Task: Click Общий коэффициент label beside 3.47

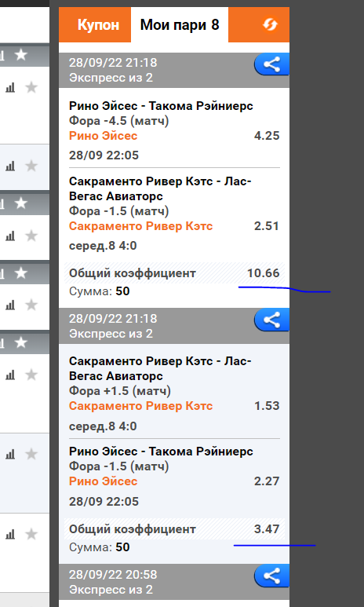Action: (x=133, y=529)
